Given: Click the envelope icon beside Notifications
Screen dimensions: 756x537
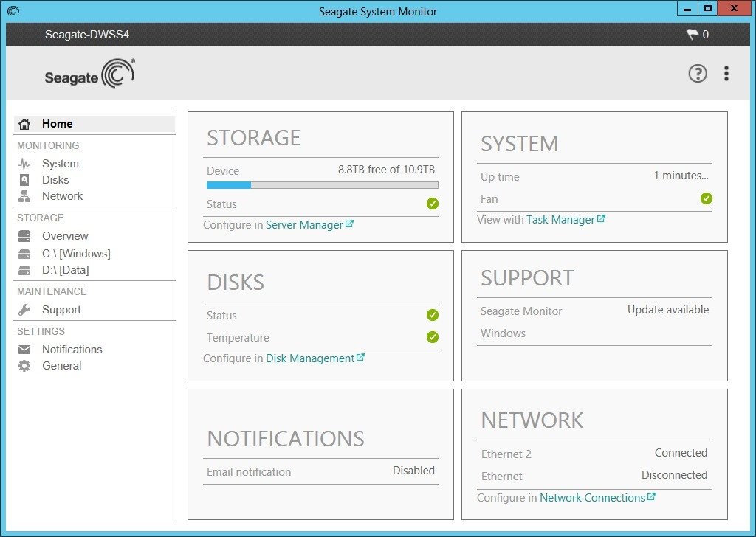Looking at the screenshot, I should [24, 350].
